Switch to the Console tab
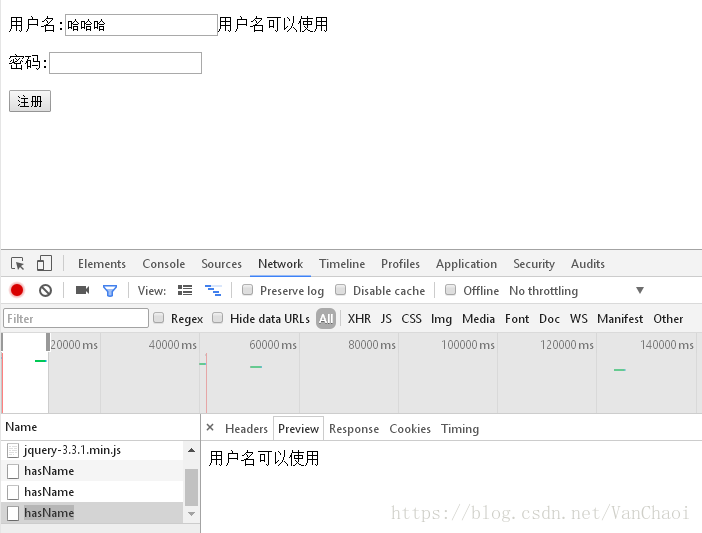Viewport: 702px width, 533px height. click(x=163, y=264)
